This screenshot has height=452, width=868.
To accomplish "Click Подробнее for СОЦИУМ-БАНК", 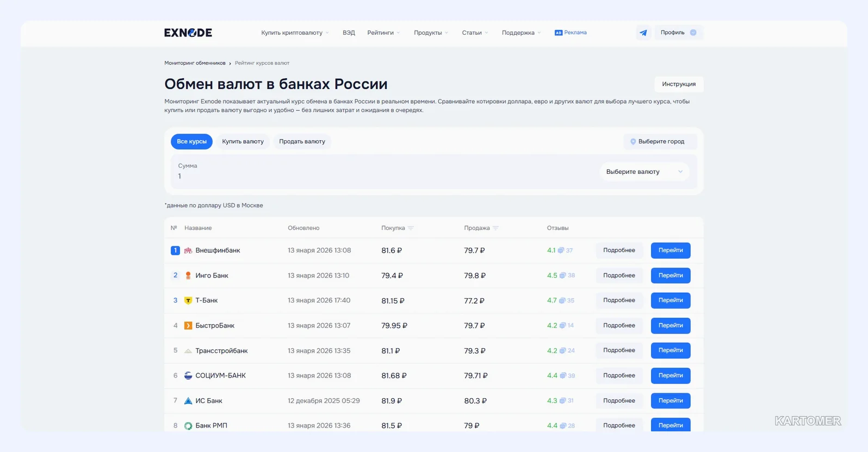I will [x=619, y=375].
